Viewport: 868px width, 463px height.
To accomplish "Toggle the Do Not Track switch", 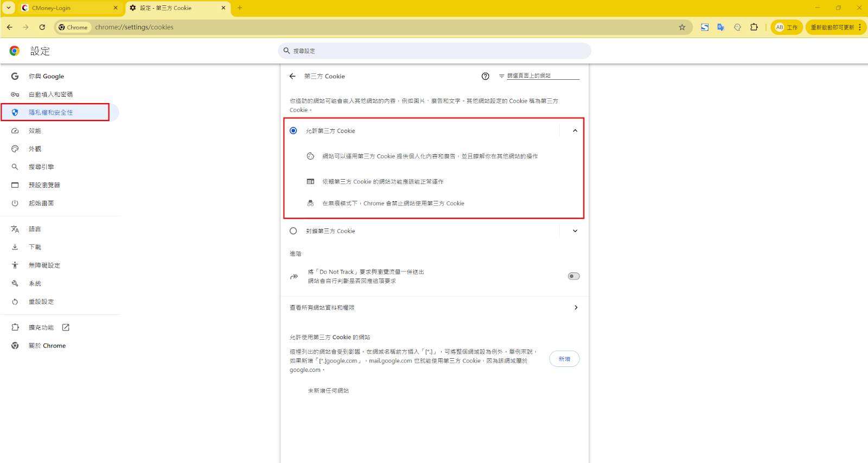I will (x=573, y=276).
